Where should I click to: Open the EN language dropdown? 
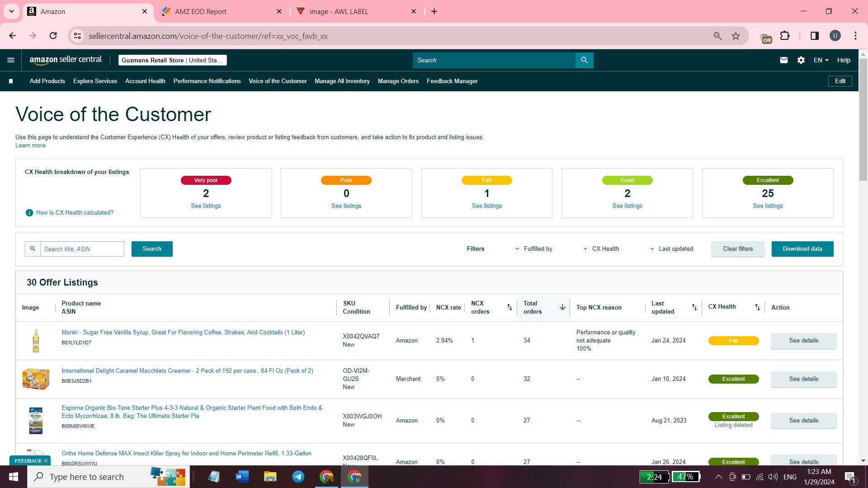821,60
